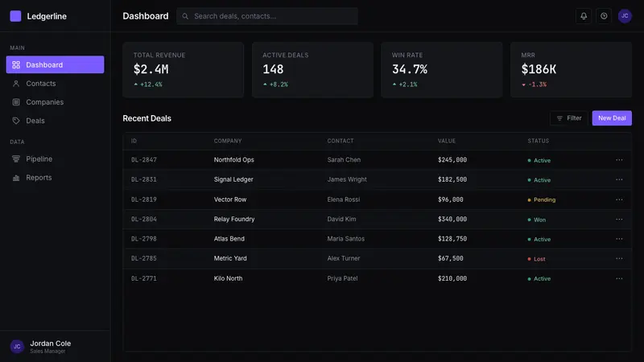Select deal ID DL-2771
The height and width of the screenshot is (362, 644).
(x=144, y=278)
